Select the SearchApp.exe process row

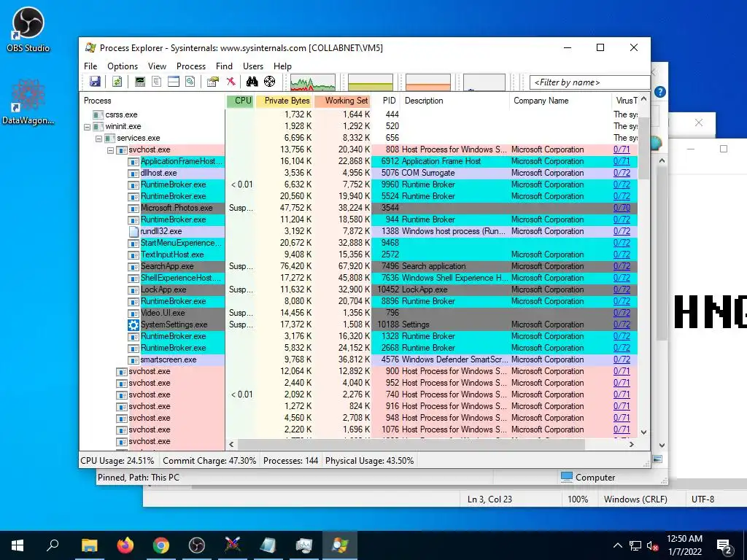(358, 267)
